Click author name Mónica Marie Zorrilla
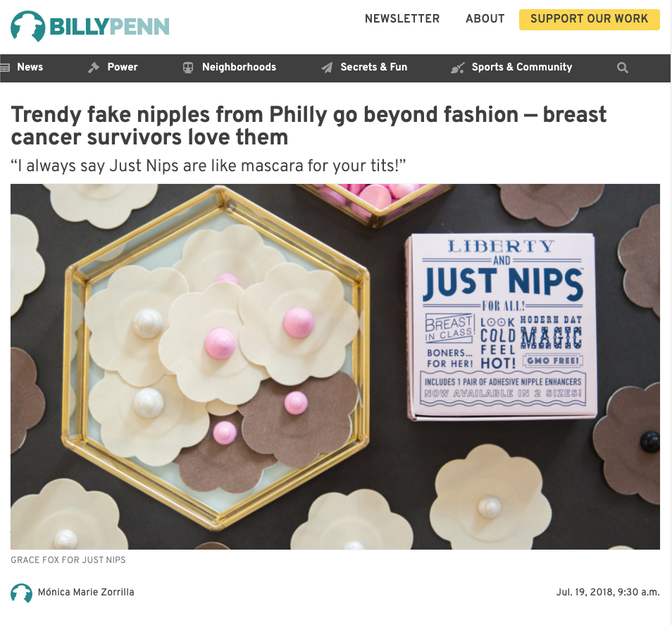The image size is (672, 625). [86, 592]
